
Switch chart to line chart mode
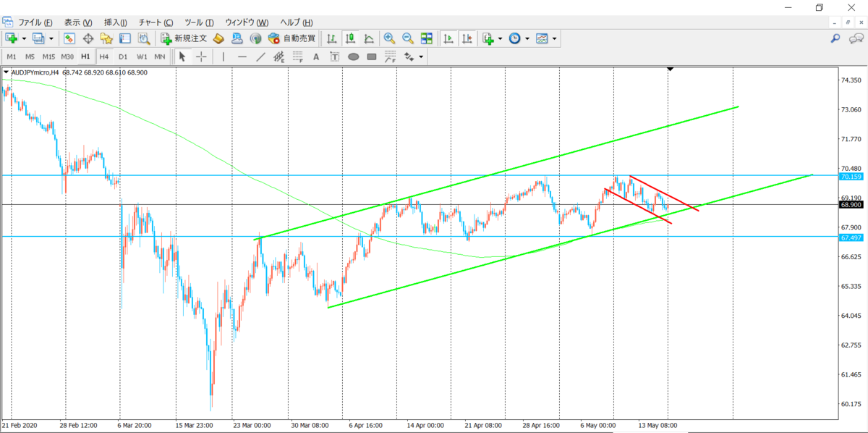click(x=369, y=38)
